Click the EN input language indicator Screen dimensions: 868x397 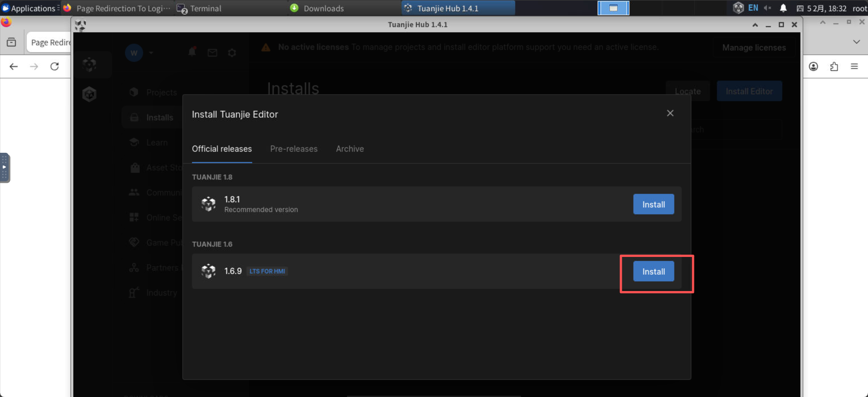(753, 8)
